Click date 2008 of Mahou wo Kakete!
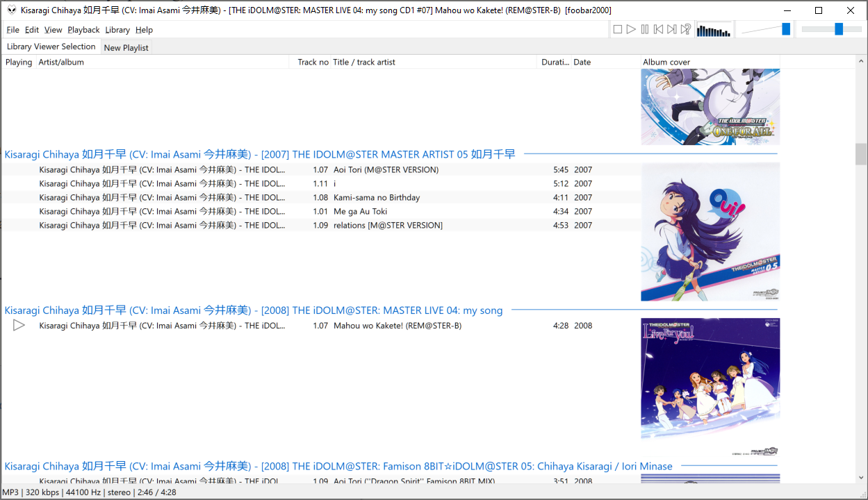This screenshot has width=868, height=500. [x=583, y=325]
